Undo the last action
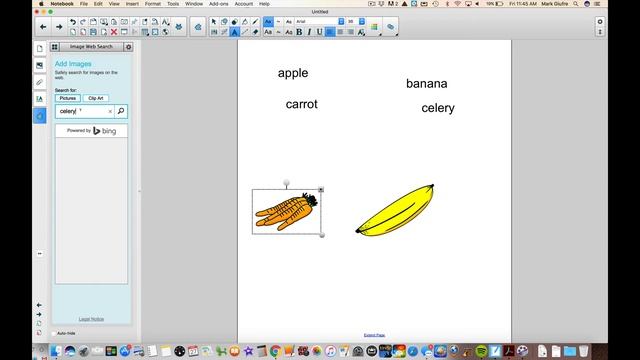The height and width of the screenshot is (360, 640). tap(73, 22)
